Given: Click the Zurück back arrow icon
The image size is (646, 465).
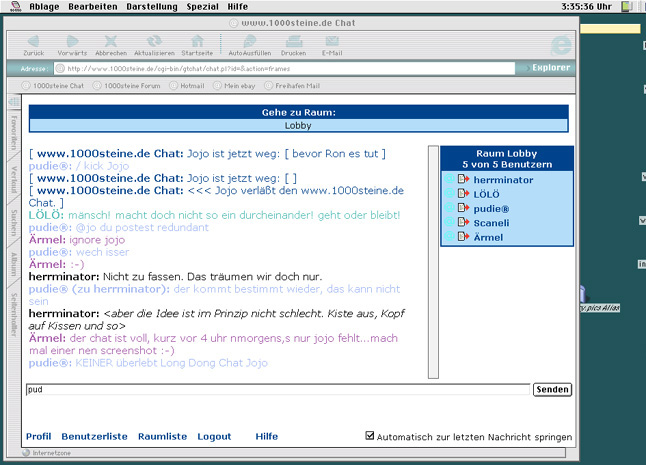Looking at the screenshot, I should (x=33, y=41).
